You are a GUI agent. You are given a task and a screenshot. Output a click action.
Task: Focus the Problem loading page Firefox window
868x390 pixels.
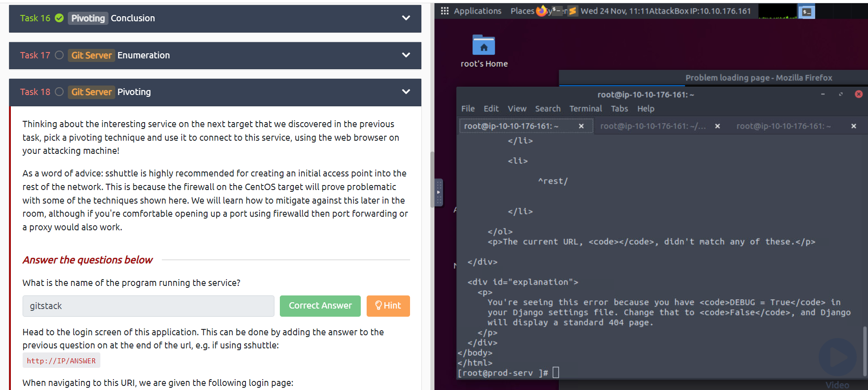[x=759, y=78]
